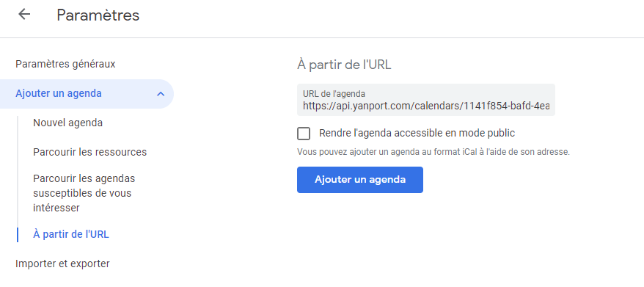This screenshot has width=644, height=287.
Task: Click the URL de l'agenda field label
Action: pos(334,94)
